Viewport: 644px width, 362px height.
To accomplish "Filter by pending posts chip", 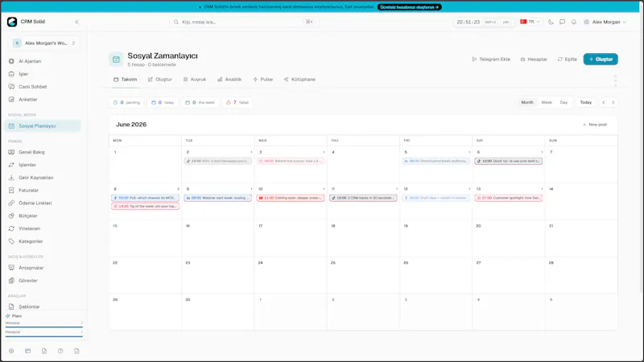I will 127,102.
